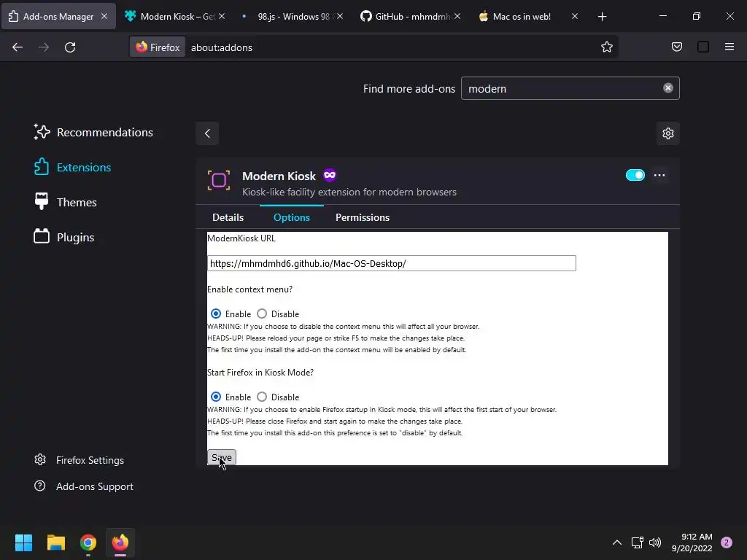The image size is (747, 560).
Task: Bookmark this page with the star icon
Action: pyautogui.click(x=606, y=47)
